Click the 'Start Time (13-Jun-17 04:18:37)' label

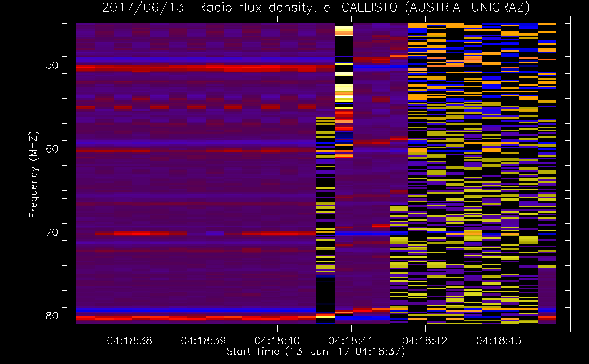coord(316,352)
